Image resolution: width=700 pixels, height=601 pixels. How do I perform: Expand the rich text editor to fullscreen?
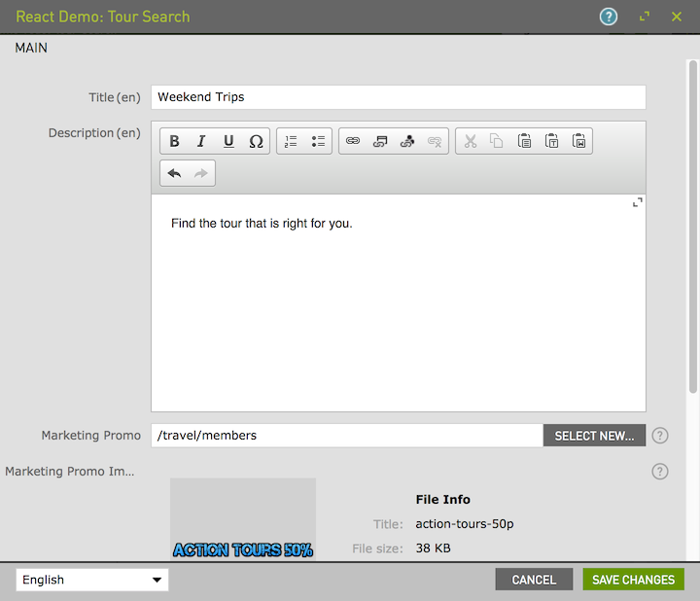coord(638,202)
